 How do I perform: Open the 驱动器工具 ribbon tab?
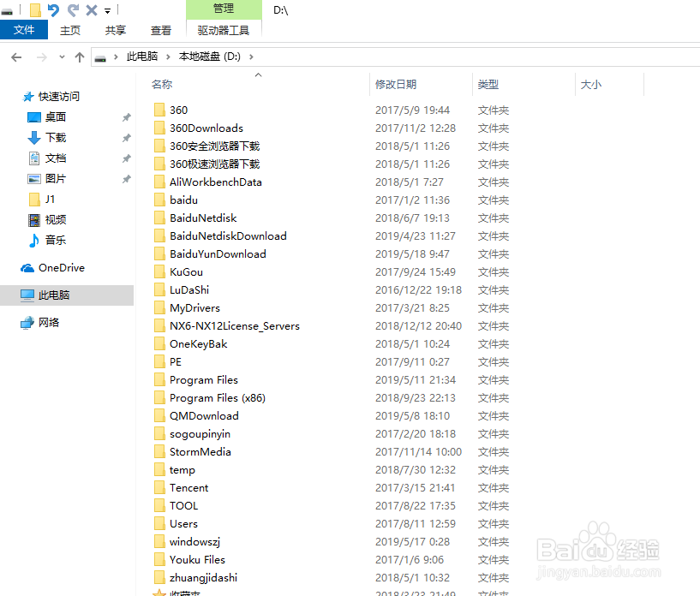click(x=224, y=30)
